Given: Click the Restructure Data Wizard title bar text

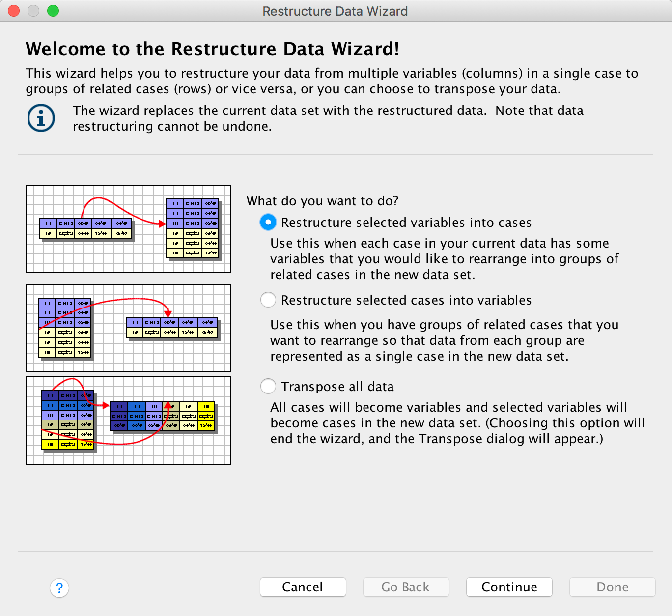Looking at the screenshot, I should click(x=335, y=11).
